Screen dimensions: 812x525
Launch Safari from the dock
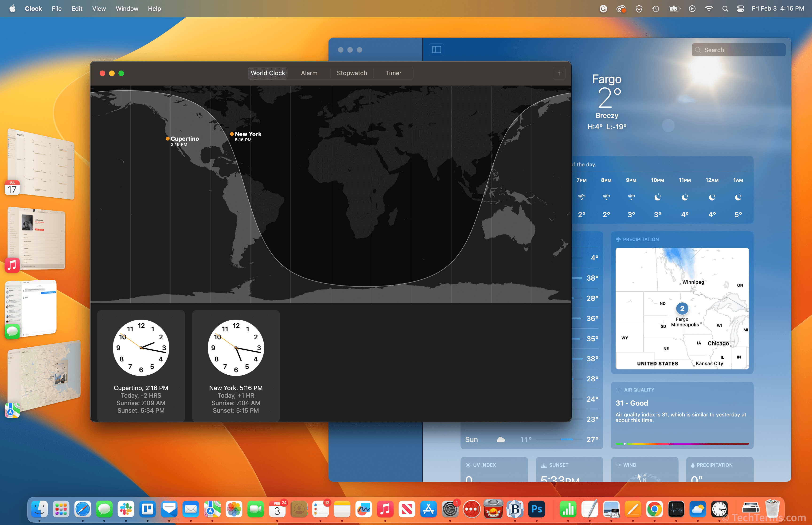(83, 509)
